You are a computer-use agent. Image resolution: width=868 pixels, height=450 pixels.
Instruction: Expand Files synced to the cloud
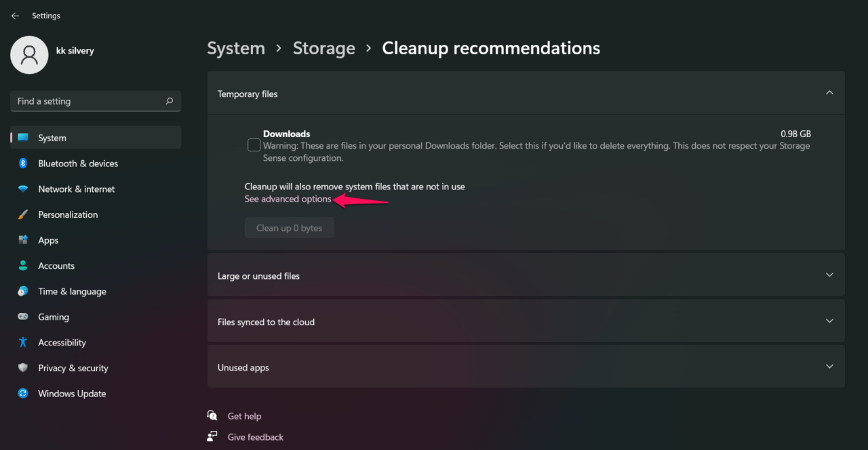coord(829,321)
